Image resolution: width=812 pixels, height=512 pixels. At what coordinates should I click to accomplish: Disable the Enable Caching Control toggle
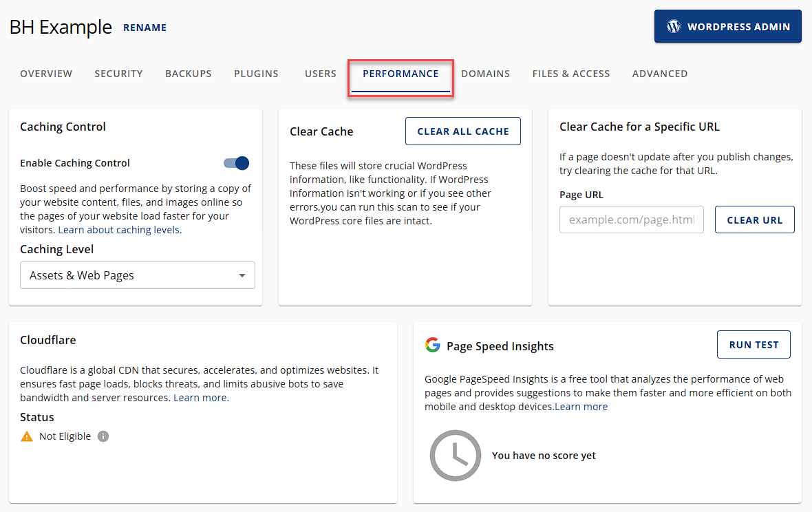pyautogui.click(x=236, y=163)
